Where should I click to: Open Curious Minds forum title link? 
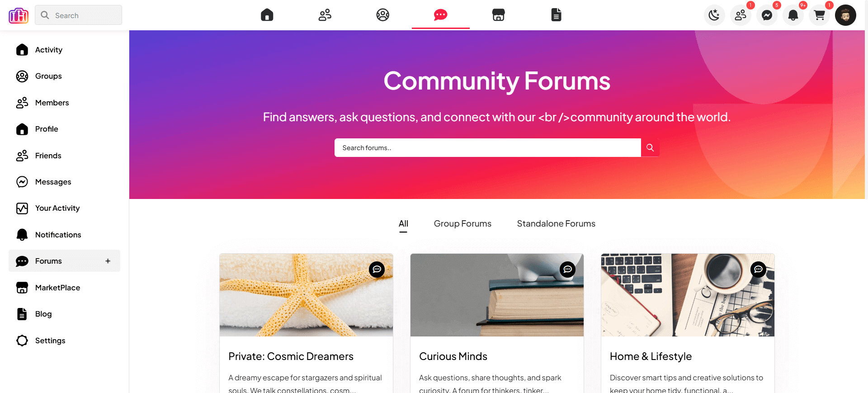453,356
